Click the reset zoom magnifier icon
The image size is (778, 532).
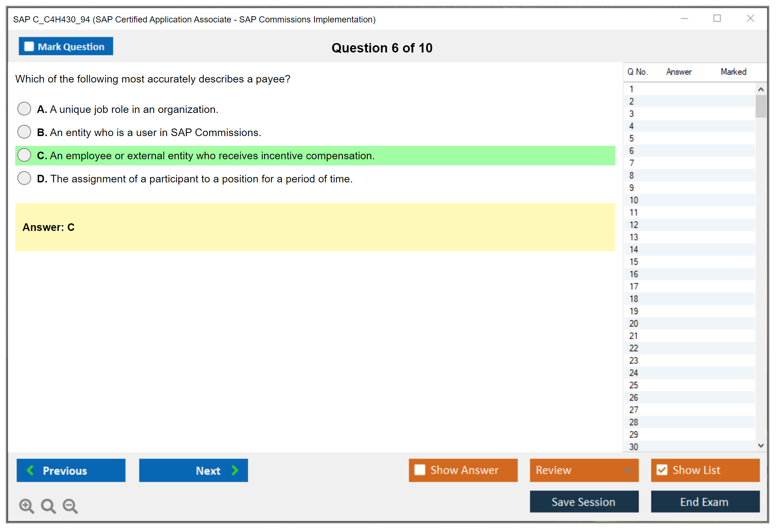(48, 506)
